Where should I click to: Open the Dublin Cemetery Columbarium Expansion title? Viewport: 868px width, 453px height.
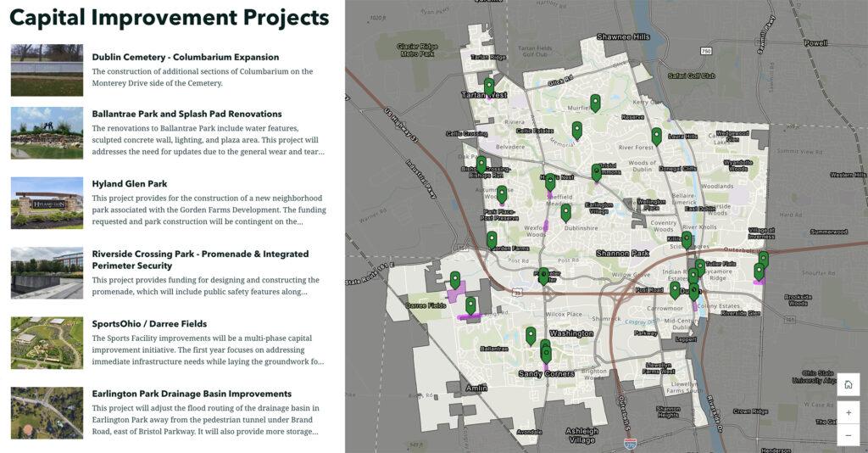tap(185, 58)
